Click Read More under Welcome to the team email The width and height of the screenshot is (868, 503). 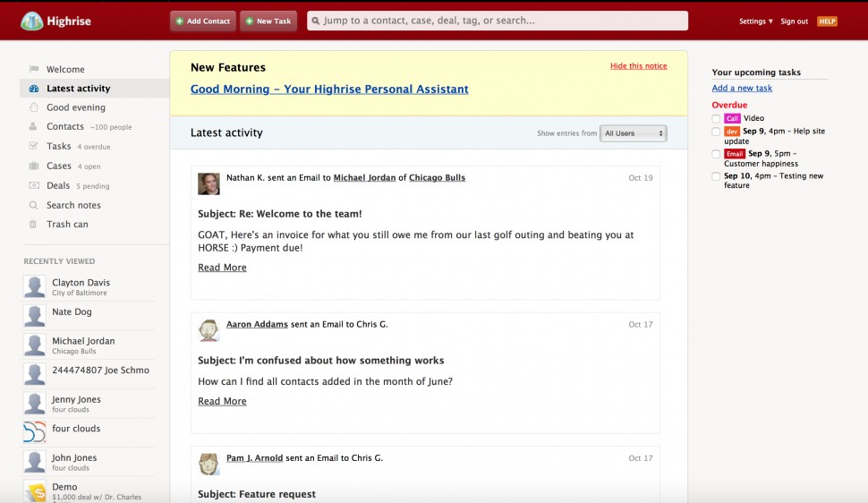[x=222, y=268]
